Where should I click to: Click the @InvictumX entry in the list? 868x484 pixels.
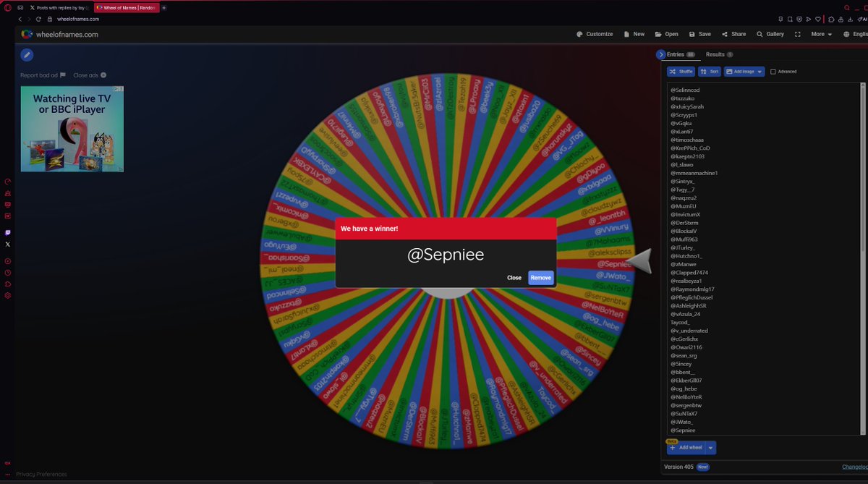coord(685,214)
